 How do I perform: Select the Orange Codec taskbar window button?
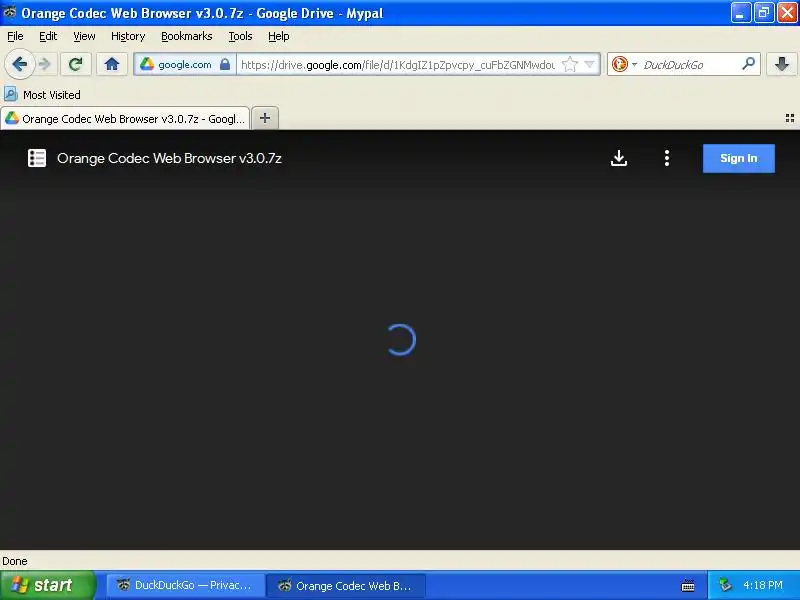pos(346,585)
